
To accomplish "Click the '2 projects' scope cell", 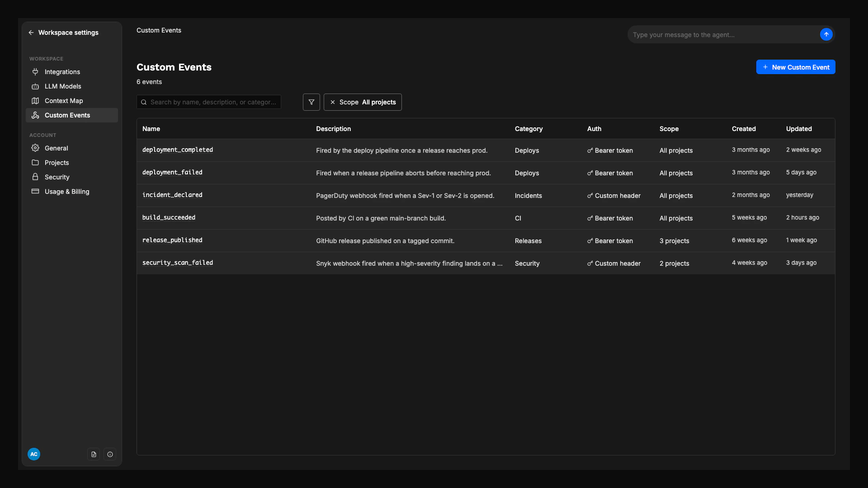I will [x=674, y=263].
